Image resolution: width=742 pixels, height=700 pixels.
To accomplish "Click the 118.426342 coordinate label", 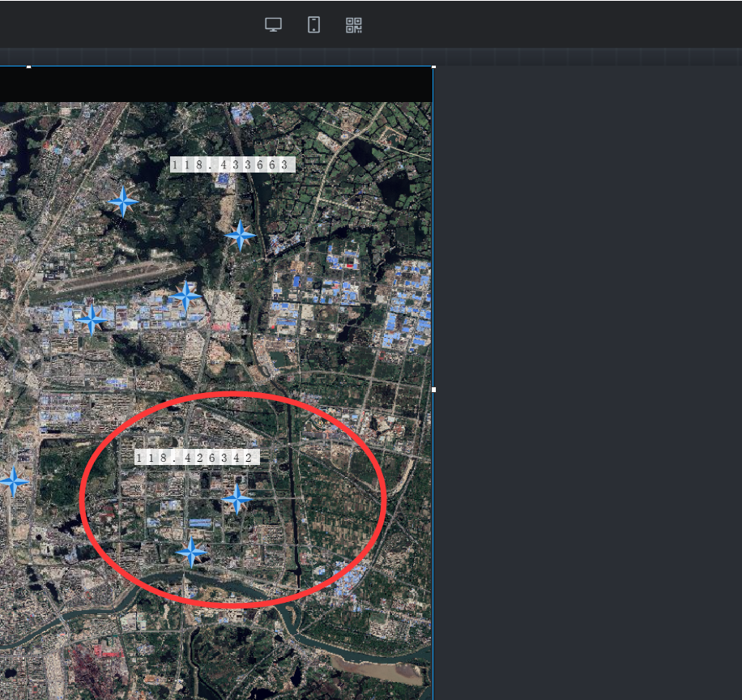I will [197, 458].
